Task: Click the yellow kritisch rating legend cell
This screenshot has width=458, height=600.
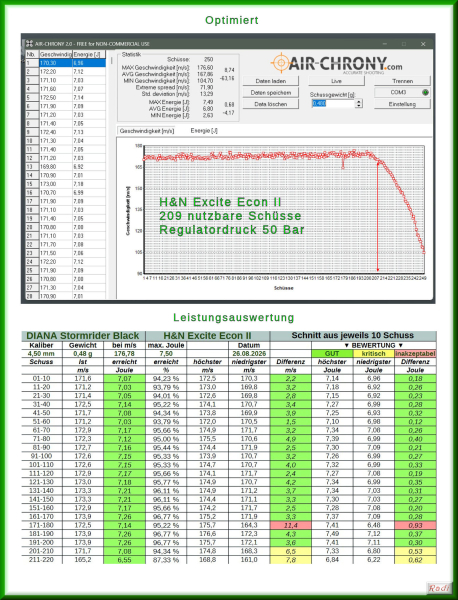Action: (373, 354)
